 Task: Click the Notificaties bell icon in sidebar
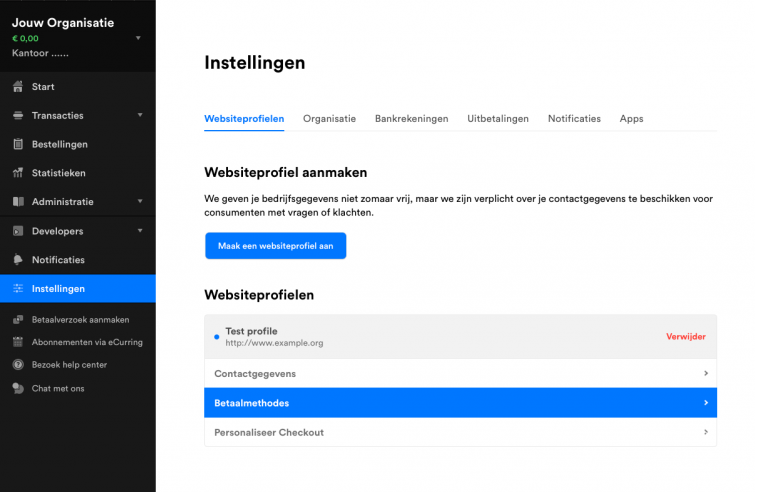18,260
